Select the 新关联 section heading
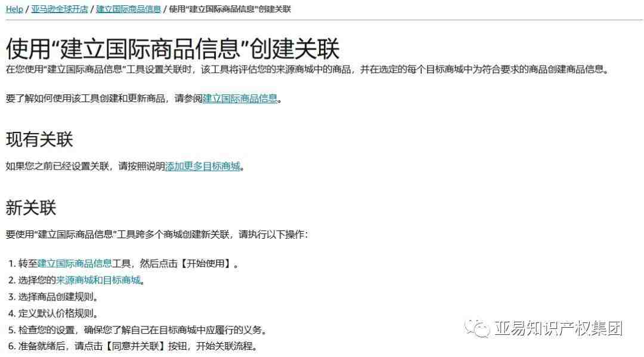644x357 pixels. pyautogui.click(x=31, y=208)
